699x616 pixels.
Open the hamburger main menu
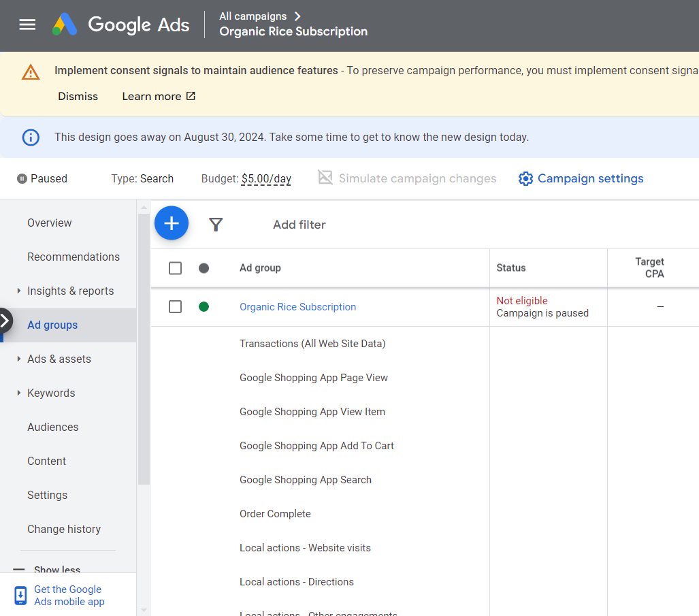click(x=27, y=25)
